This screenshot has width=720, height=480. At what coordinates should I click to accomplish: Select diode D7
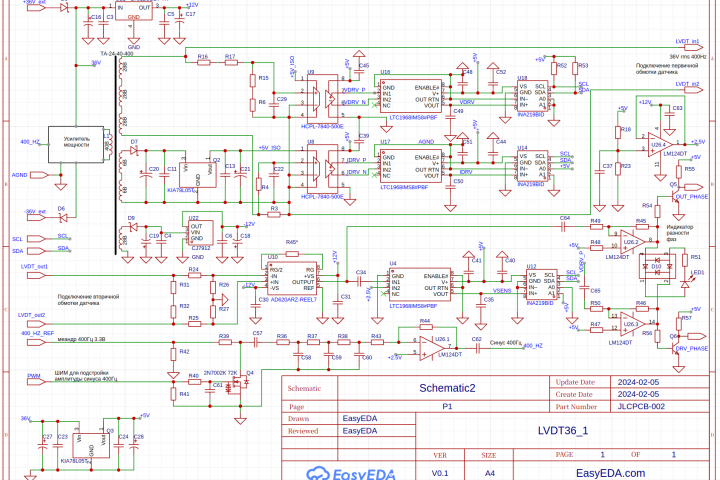[134, 150]
